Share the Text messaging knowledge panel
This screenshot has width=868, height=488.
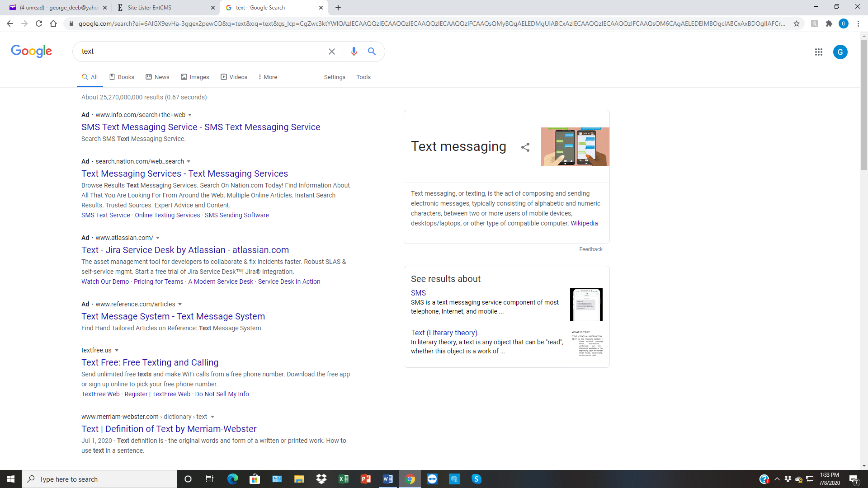[525, 147]
